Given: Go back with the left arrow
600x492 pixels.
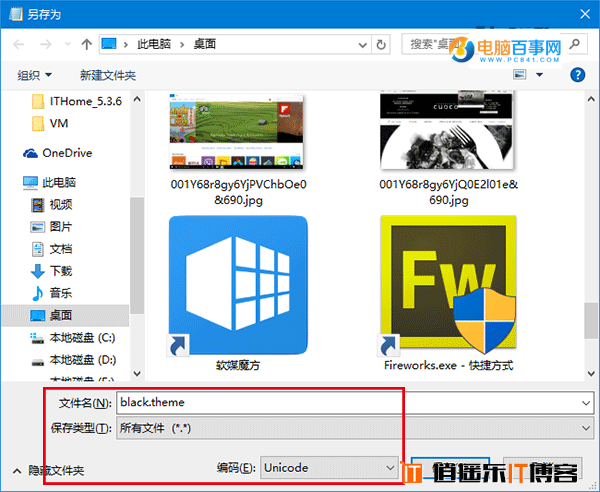Looking at the screenshot, I should click(x=18, y=44).
